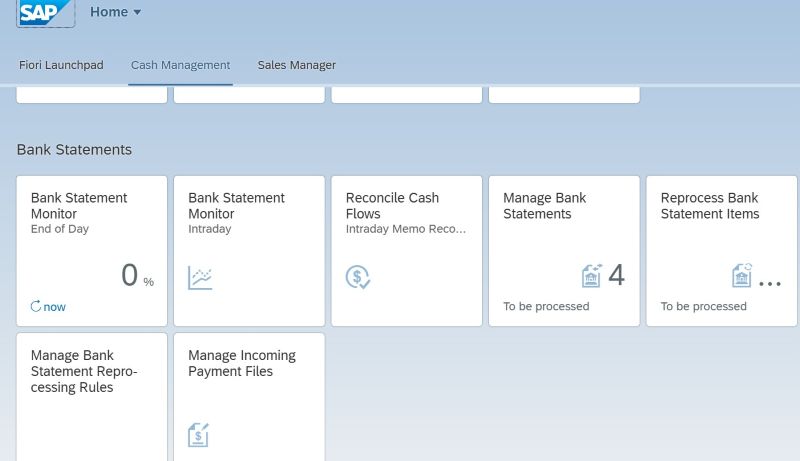Click the SAP logo
This screenshot has height=461, width=800.
[x=45, y=13]
